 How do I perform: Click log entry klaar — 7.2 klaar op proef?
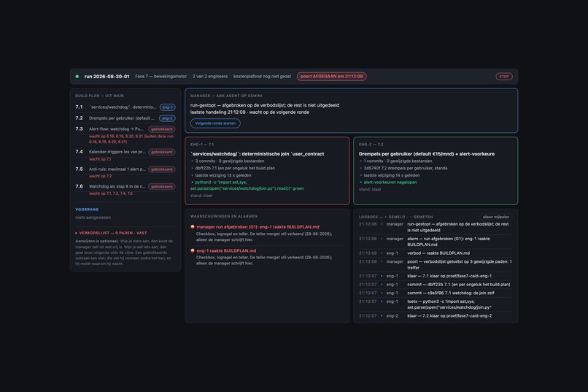[436, 316]
